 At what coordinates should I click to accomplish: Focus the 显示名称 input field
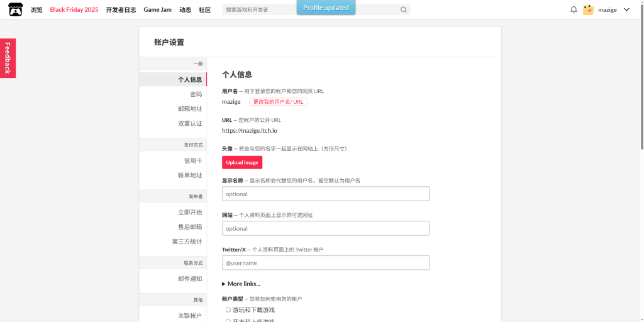pyautogui.click(x=325, y=194)
